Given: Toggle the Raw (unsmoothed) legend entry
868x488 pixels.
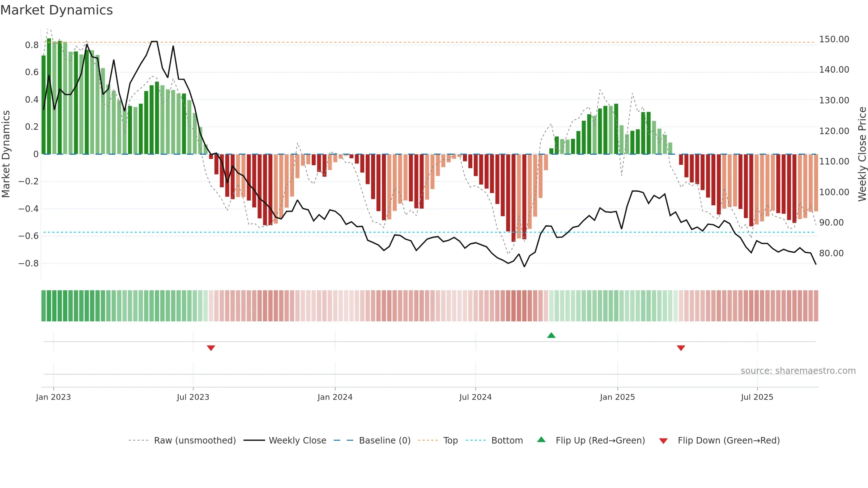Looking at the screenshot, I should (x=182, y=440).
